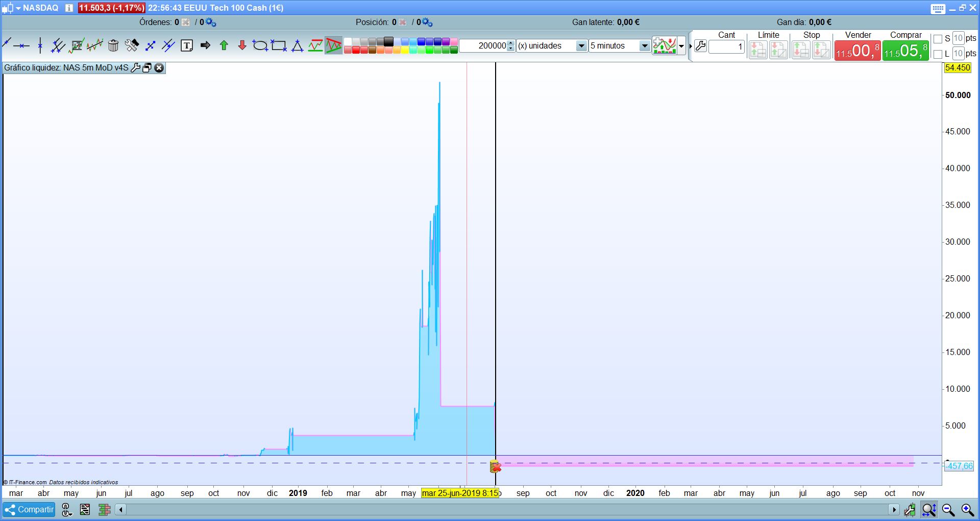Image resolution: width=980 pixels, height=521 pixels.
Task: Select the text annotation tool
Action: click(187, 45)
